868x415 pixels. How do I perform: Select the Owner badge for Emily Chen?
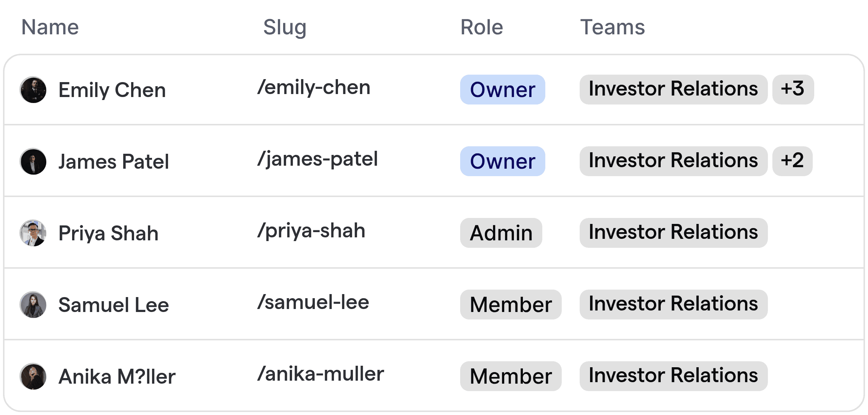pos(502,90)
